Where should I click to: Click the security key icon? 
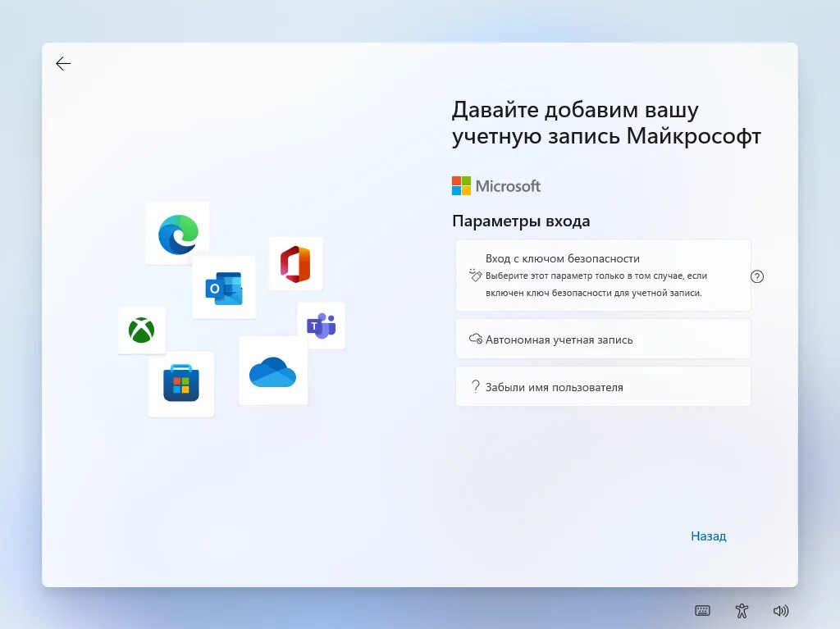click(x=475, y=275)
